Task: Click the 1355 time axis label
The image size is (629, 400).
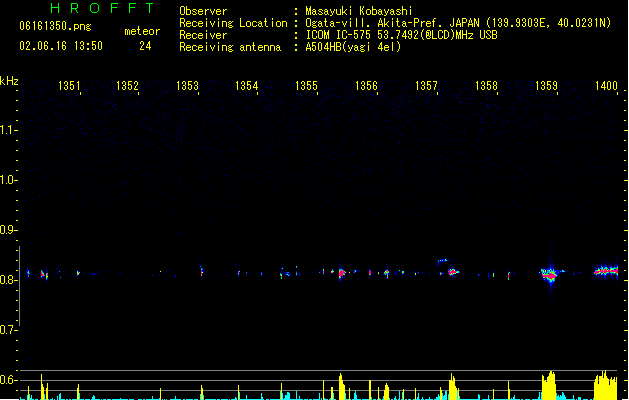Action: [x=306, y=86]
